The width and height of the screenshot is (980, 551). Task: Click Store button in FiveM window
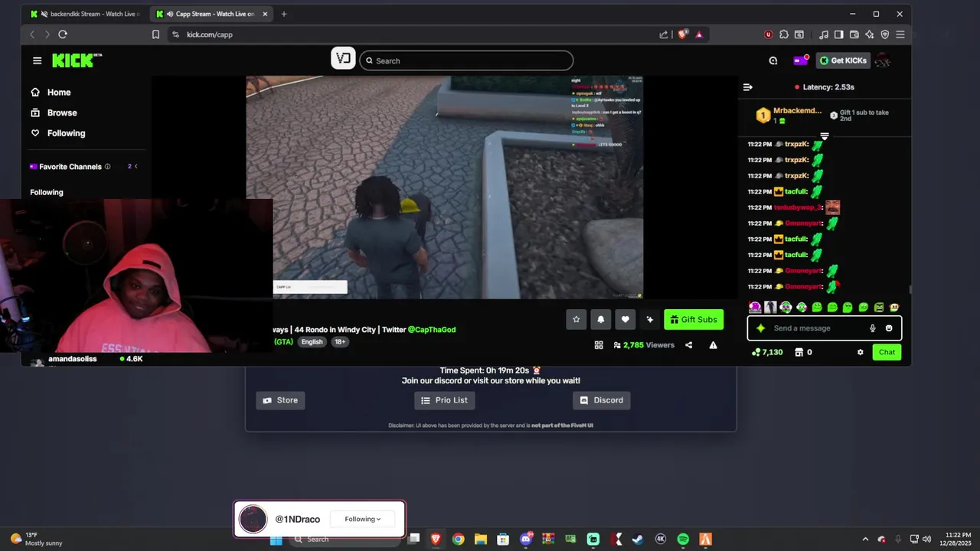click(280, 400)
